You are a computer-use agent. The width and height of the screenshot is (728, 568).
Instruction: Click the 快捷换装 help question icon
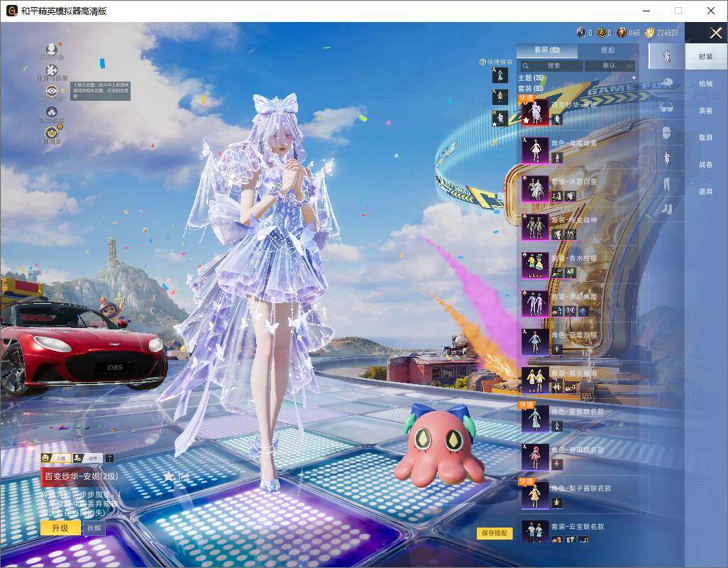point(482,62)
